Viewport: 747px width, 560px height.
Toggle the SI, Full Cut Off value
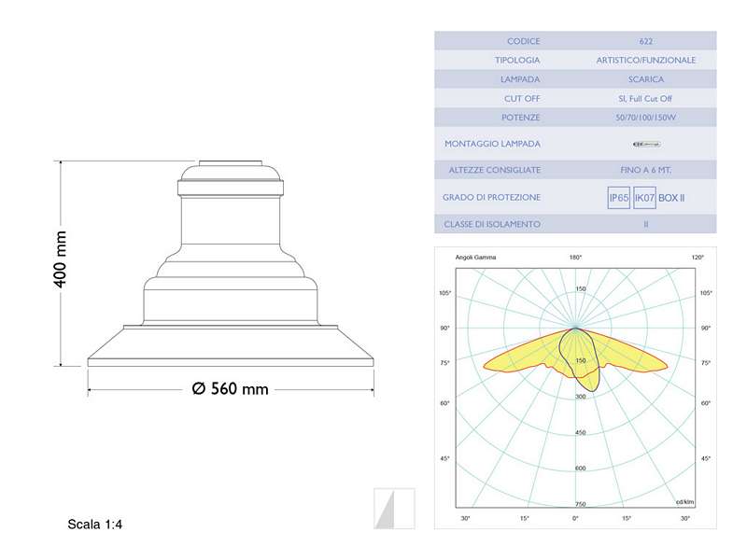(x=647, y=97)
